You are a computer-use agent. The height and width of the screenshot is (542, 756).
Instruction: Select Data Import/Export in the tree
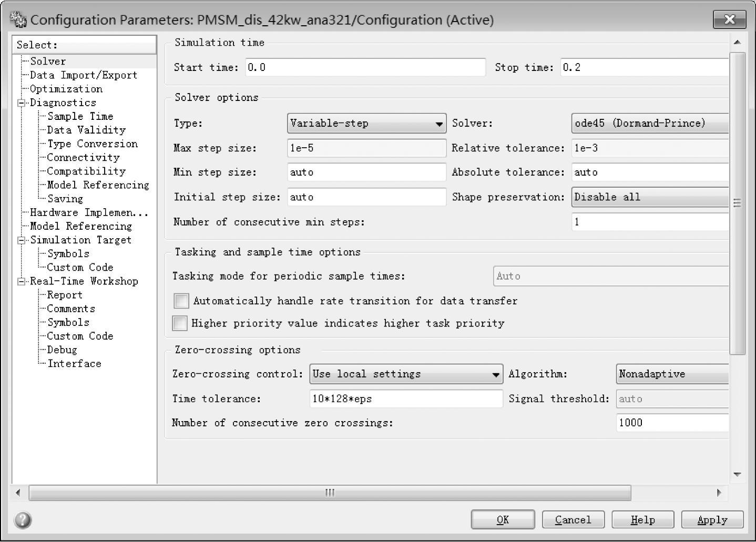click(83, 75)
